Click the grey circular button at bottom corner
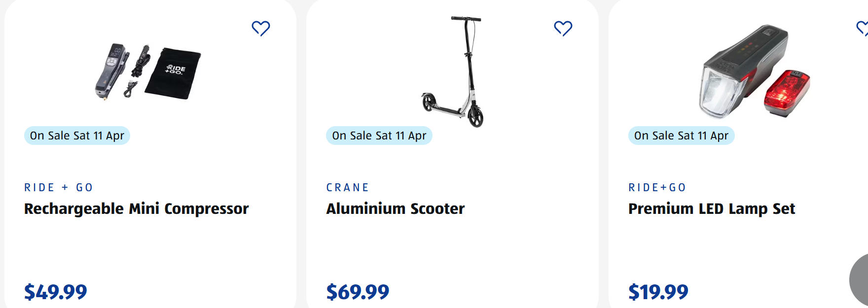868x308 pixels. pos(860,280)
